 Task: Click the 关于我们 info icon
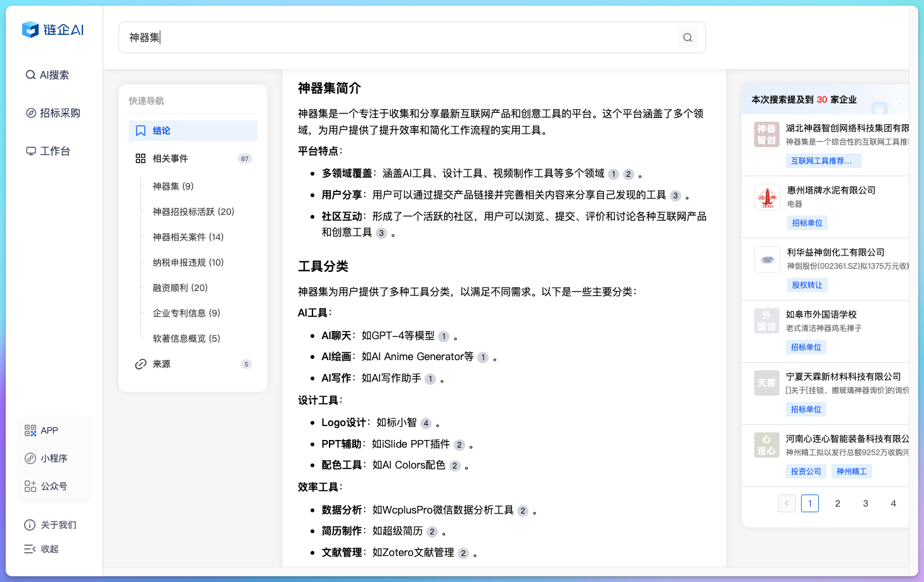(x=29, y=524)
